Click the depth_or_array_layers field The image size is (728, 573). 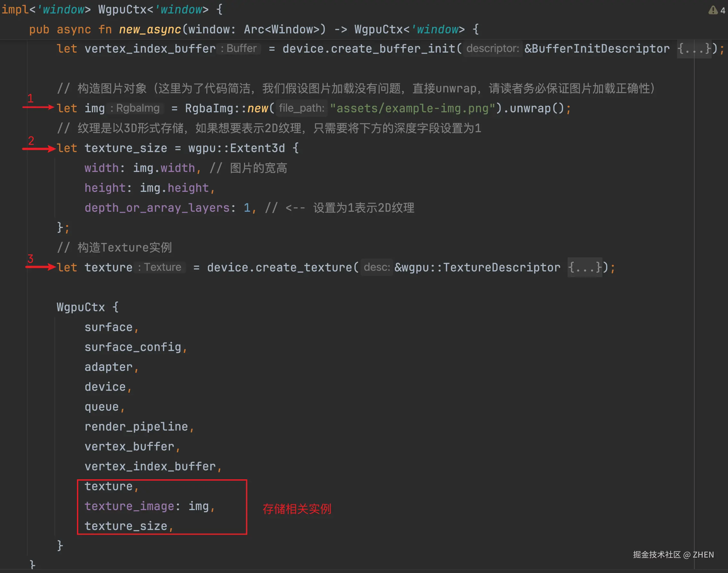pyautogui.click(x=157, y=208)
